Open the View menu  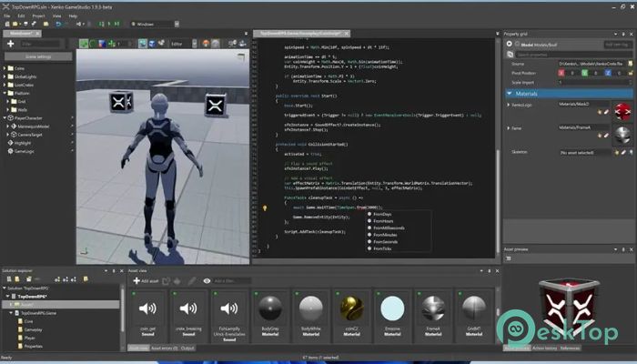click(56, 16)
